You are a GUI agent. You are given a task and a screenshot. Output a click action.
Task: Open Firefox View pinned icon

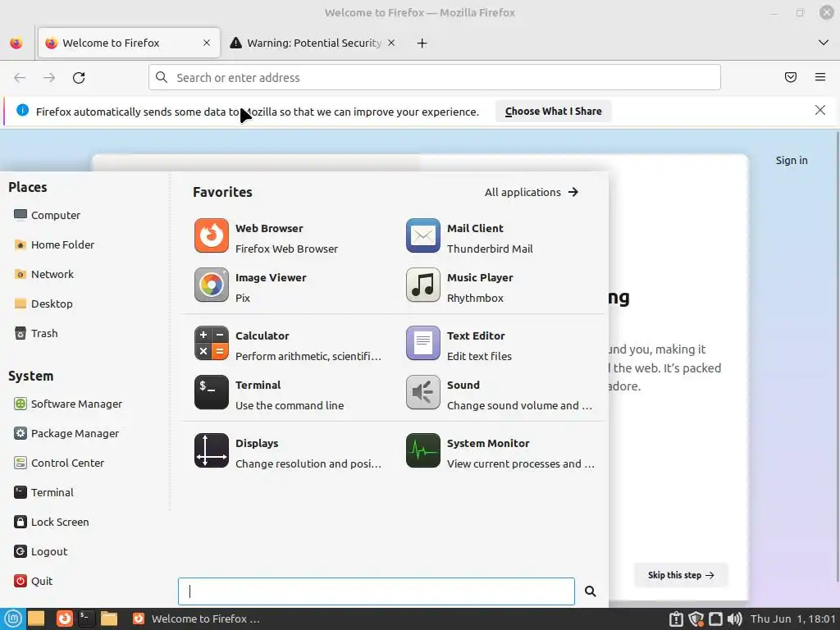pyautogui.click(x=16, y=43)
